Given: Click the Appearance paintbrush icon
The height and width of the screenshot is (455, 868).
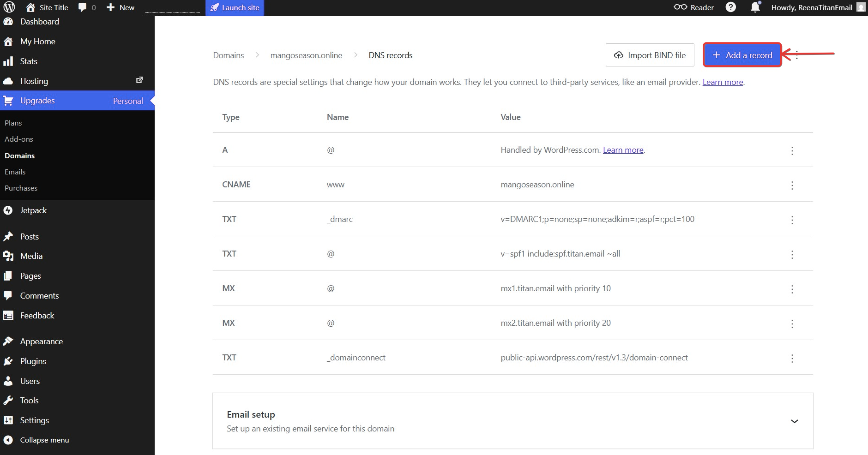Looking at the screenshot, I should tap(8, 341).
